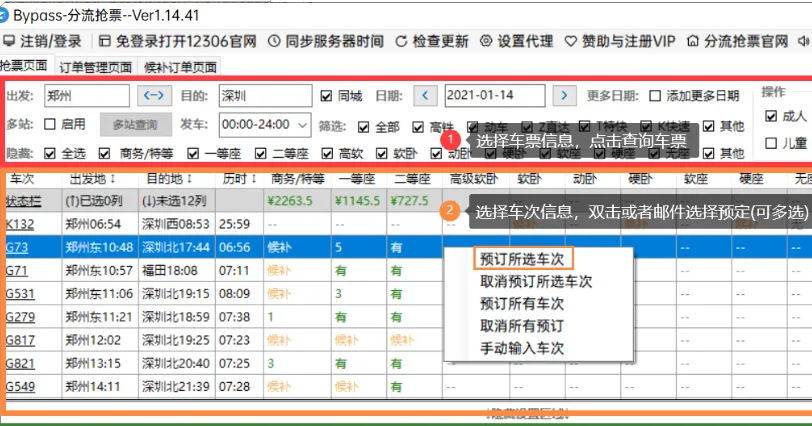Click the 同步服务器时间 clock icon
This screenshot has height=426, width=812.
pyautogui.click(x=274, y=41)
